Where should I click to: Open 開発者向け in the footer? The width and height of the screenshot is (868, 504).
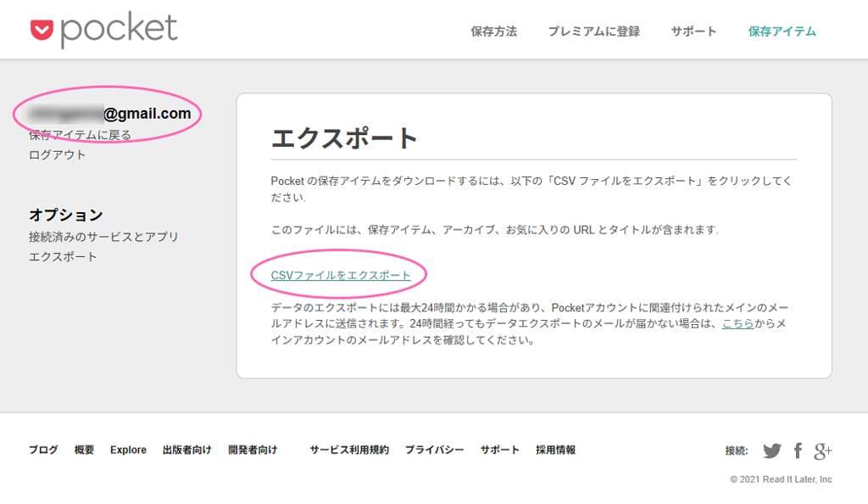coord(253,450)
